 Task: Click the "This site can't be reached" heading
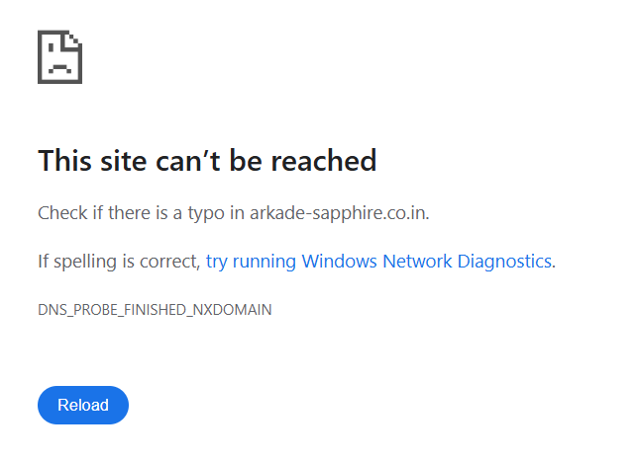click(x=207, y=160)
